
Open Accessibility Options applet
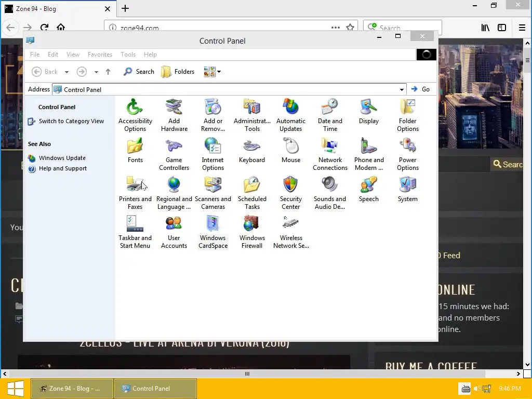[135, 115]
